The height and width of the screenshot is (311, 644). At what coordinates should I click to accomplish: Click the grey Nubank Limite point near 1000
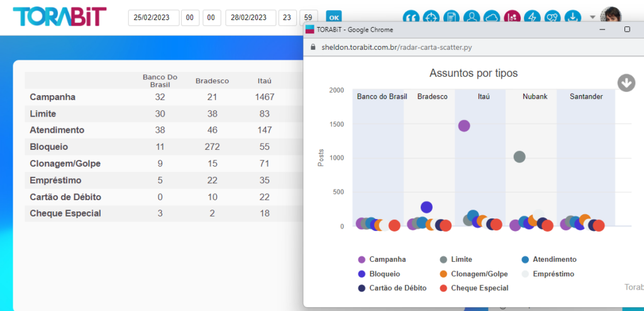coord(519,157)
